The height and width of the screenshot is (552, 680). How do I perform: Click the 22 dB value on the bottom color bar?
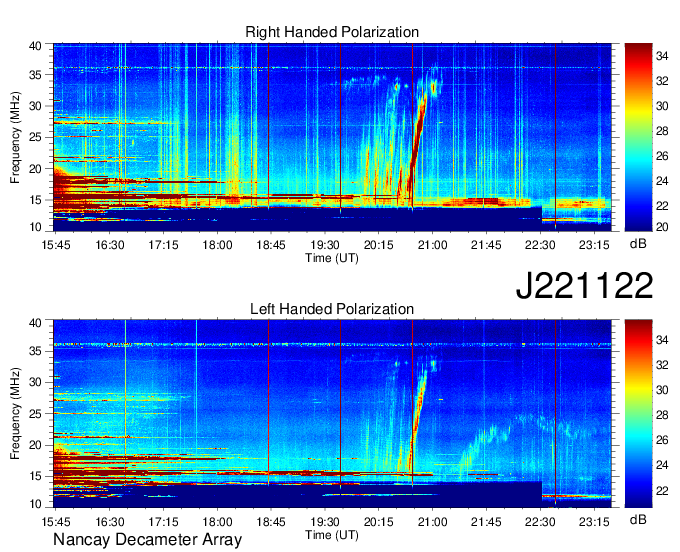[x=662, y=490]
